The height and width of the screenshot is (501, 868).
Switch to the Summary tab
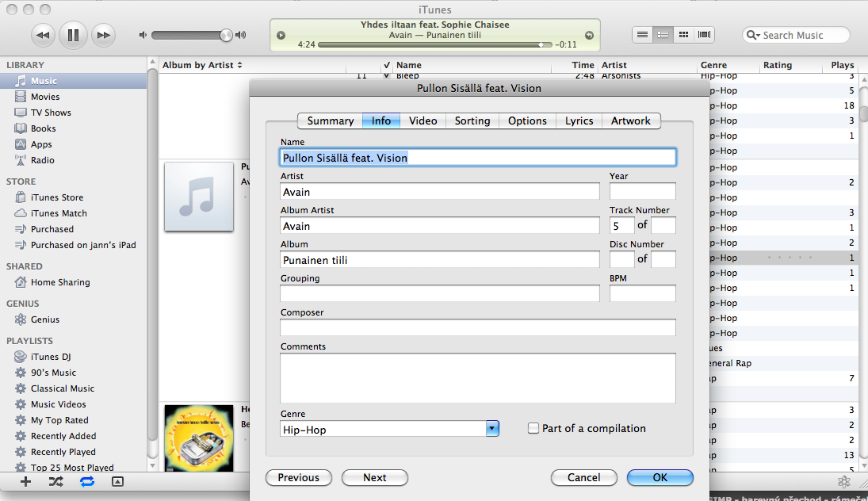(x=331, y=120)
